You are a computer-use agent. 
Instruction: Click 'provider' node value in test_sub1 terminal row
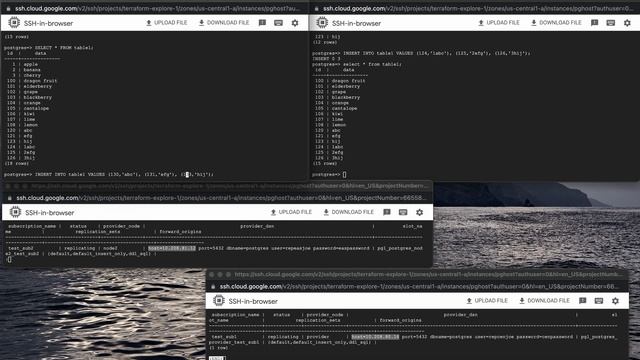pos(318,337)
